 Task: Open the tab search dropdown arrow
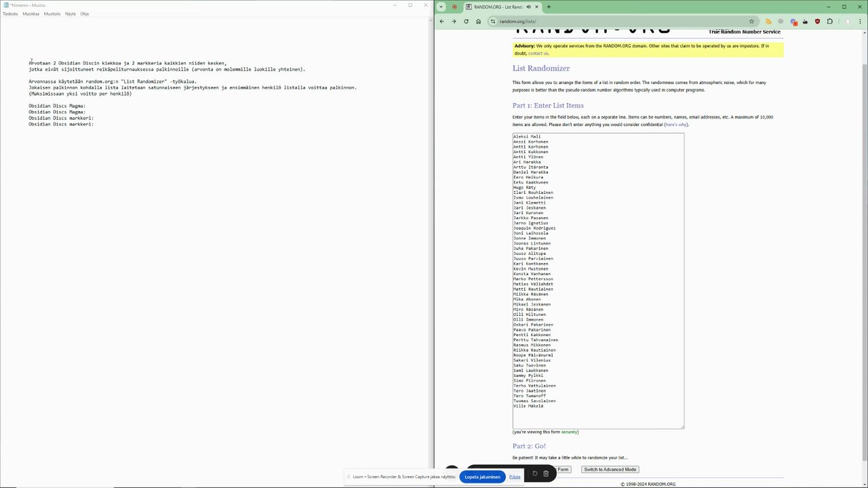point(441,7)
